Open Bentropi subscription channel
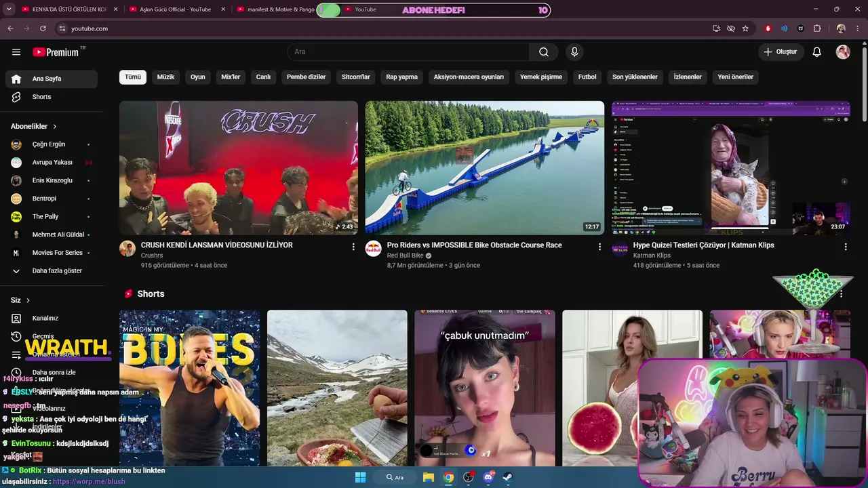868x488 pixels. (52, 199)
